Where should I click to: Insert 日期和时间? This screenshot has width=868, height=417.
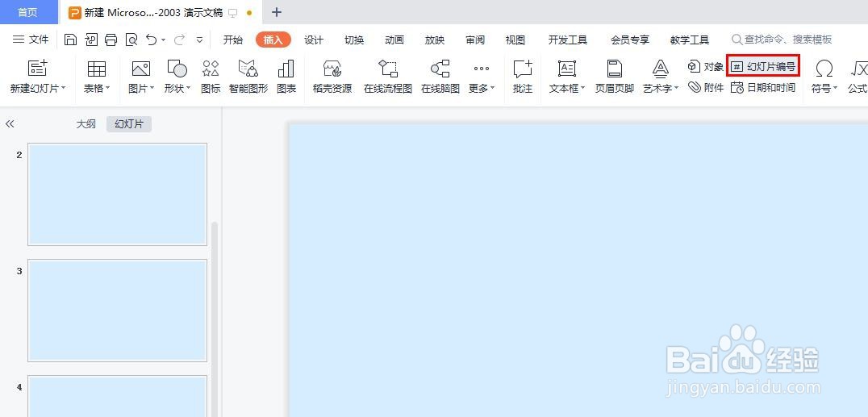(x=763, y=87)
